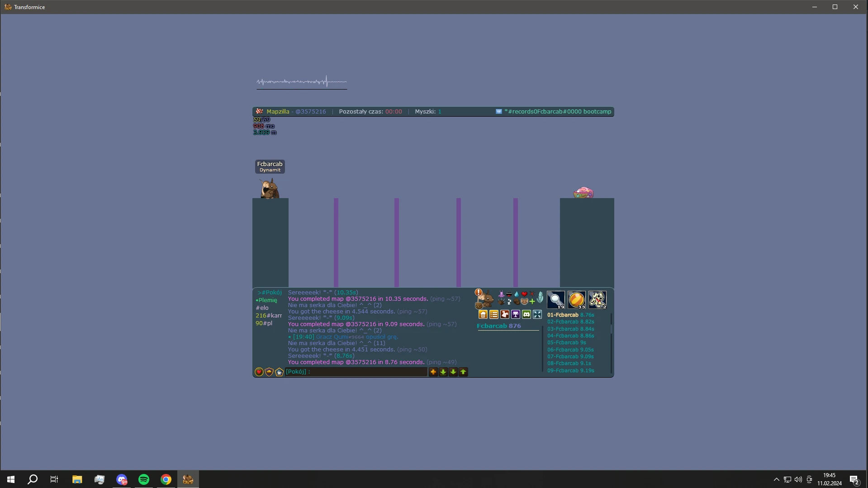868x488 pixels.
Task: Open Windows Start menu
Action: tap(11, 479)
